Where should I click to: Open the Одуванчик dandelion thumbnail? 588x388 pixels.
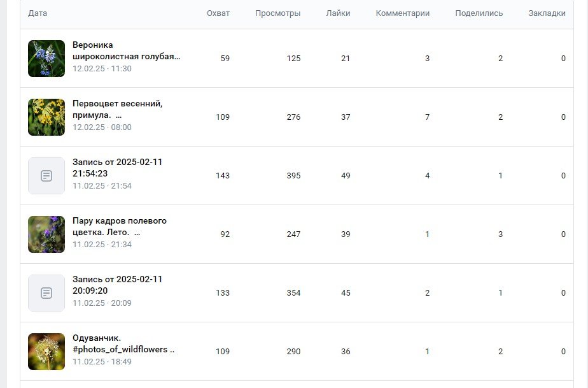46,352
